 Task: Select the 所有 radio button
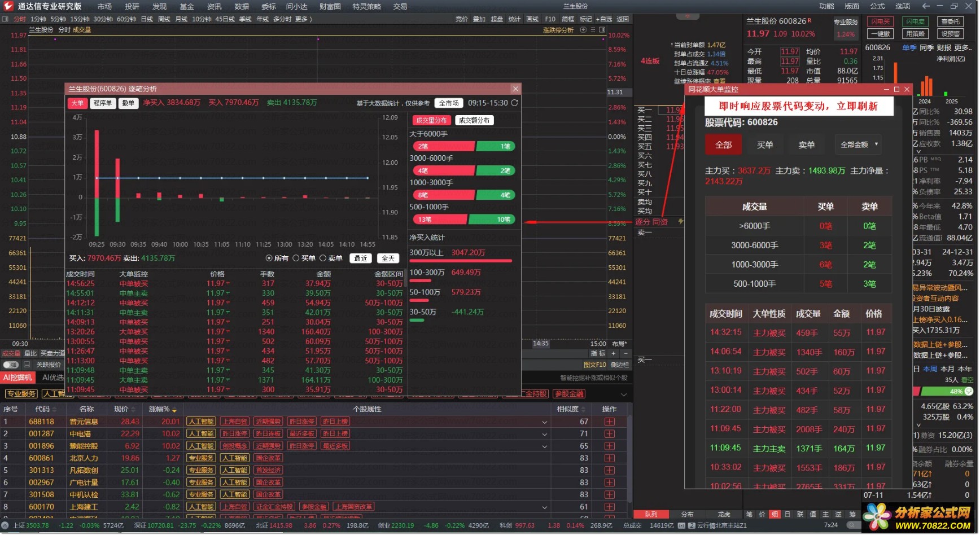(269, 258)
